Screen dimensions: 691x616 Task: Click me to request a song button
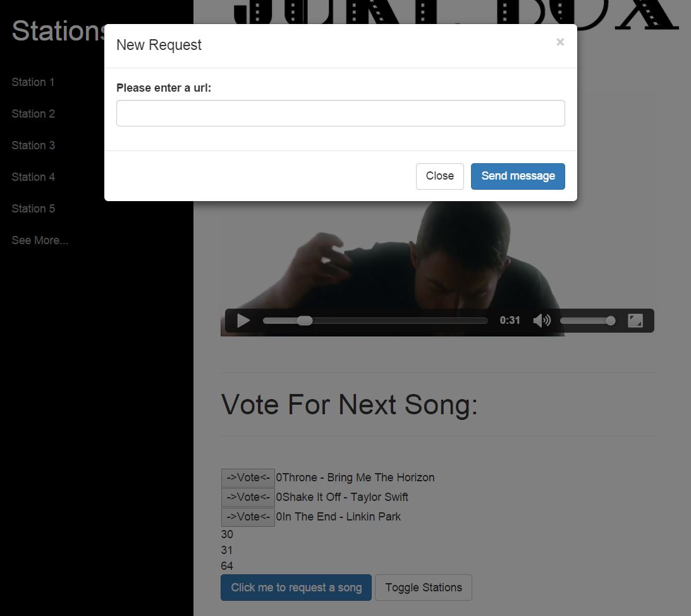click(x=296, y=588)
